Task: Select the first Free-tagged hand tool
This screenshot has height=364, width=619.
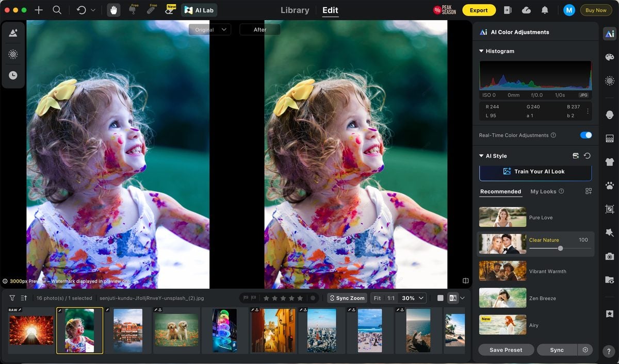Action: [x=133, y=10]
